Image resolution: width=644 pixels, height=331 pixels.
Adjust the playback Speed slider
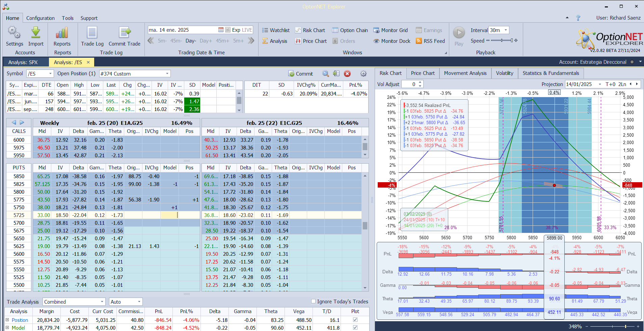(502, 40)
